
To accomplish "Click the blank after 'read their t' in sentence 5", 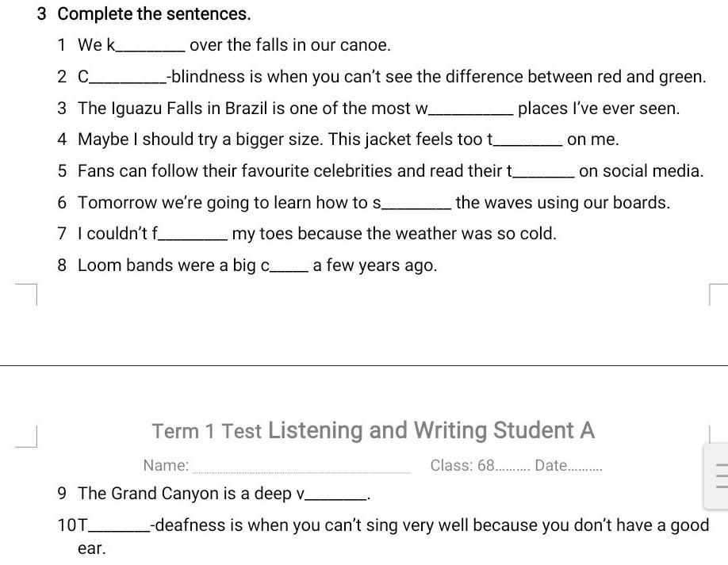I will point(543,172).
